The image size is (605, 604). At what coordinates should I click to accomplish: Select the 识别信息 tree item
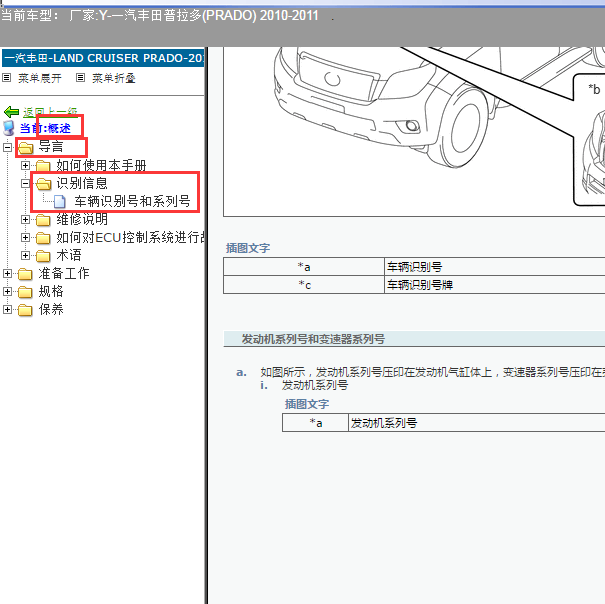82,183
